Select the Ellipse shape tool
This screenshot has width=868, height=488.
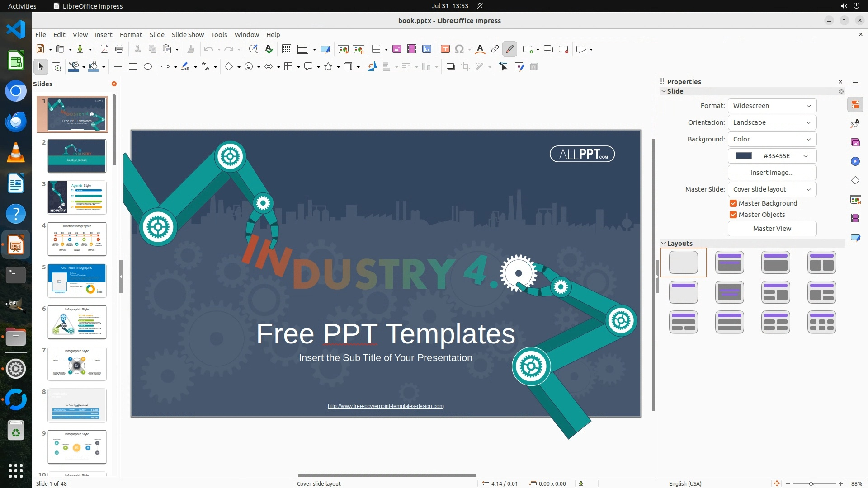tap(148, 67)
